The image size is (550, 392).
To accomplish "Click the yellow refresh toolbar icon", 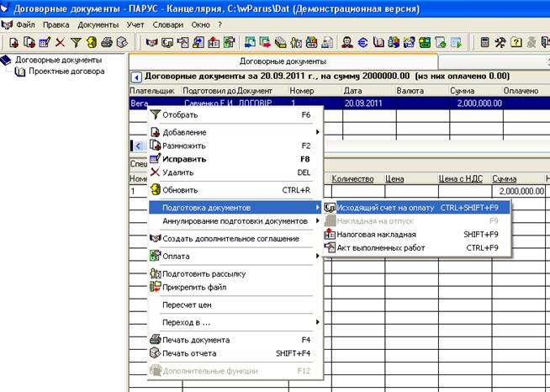I will 91,42.
